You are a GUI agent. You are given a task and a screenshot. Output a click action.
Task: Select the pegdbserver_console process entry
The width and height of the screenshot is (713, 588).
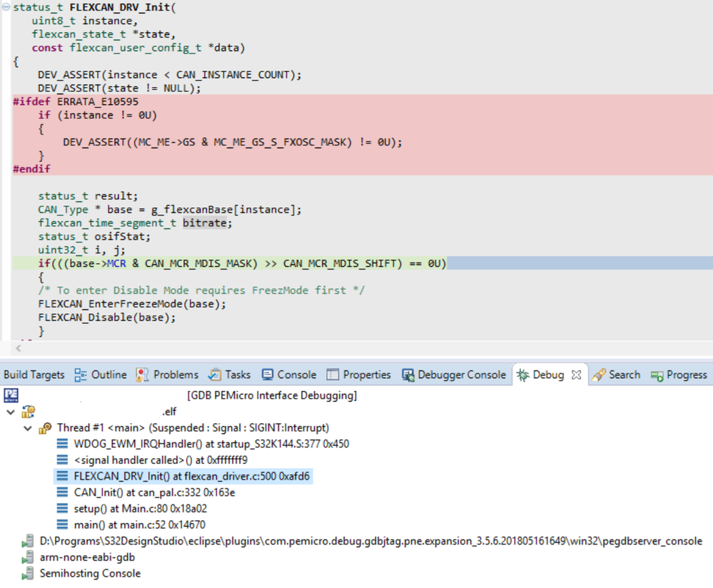pyautogui.click(x=371, y=541)
